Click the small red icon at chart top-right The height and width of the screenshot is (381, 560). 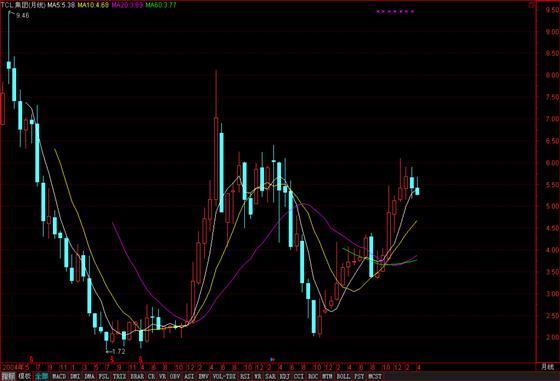[x=532, y=5]
